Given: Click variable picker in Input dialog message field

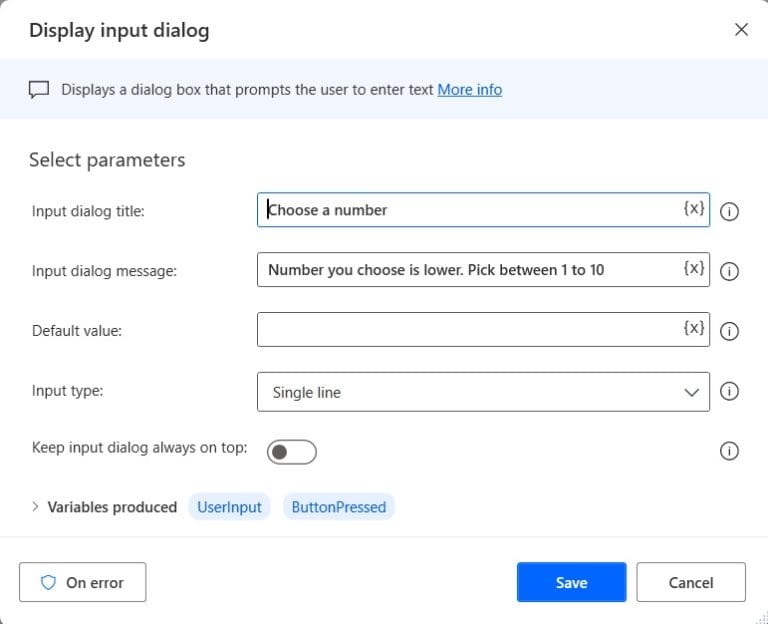Looking at the screenshot, I should pos(694,269).
